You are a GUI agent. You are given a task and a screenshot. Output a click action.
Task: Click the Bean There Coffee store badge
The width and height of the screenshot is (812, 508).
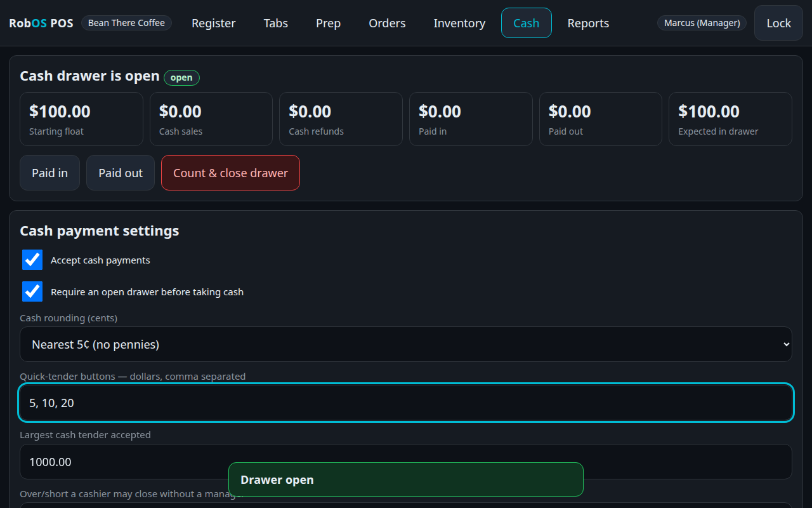point(126,23)
